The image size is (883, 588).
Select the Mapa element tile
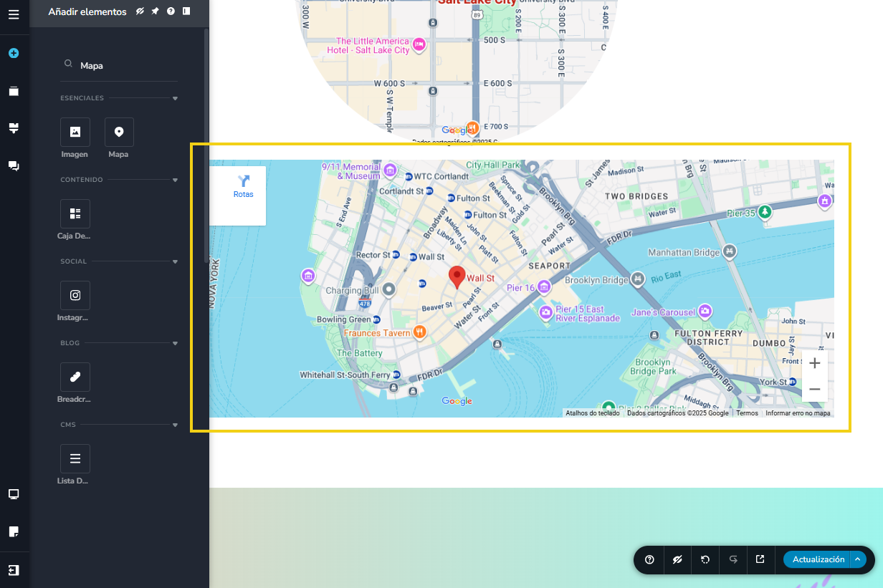pos(119,132)
